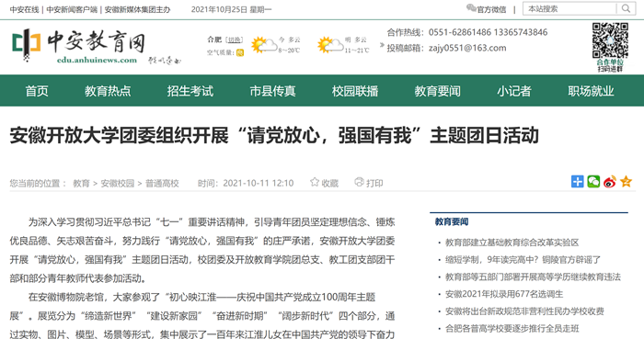Image resolution: width=644 pixels, height=339 pixels.
Task: Open the 小记者 nav item
Action: (514, 91)
